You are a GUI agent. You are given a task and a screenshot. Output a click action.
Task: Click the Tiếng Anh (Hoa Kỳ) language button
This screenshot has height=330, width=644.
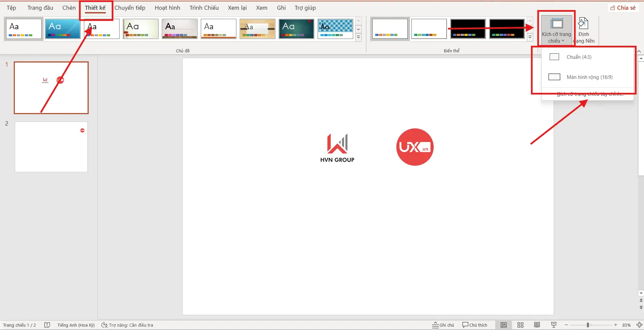[76, 325]
